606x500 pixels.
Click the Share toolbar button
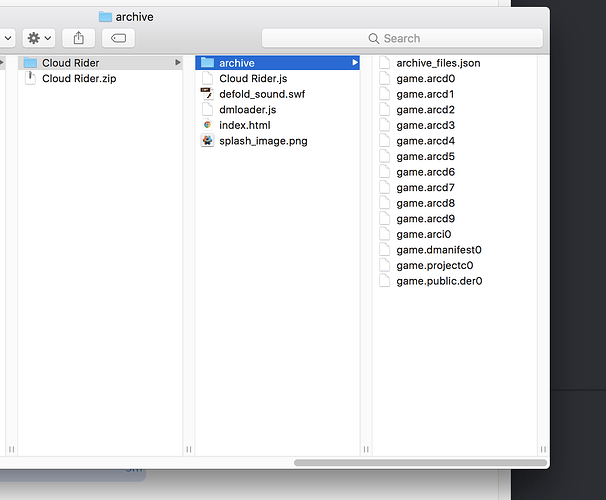pos(79,38)
